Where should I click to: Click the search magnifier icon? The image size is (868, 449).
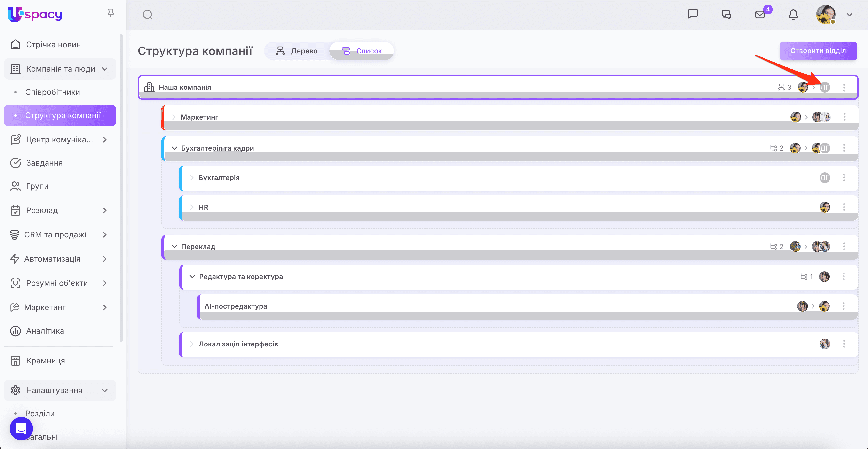click(148, 15)
